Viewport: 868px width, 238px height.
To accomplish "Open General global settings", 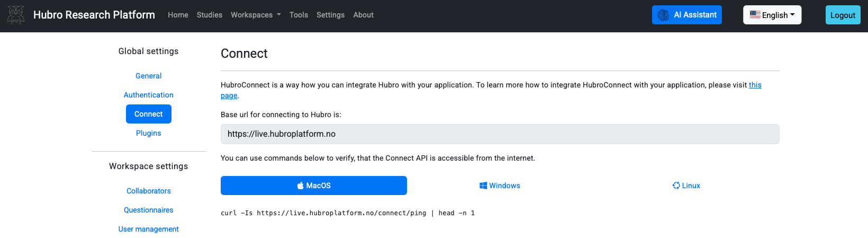I will [148, 76].
